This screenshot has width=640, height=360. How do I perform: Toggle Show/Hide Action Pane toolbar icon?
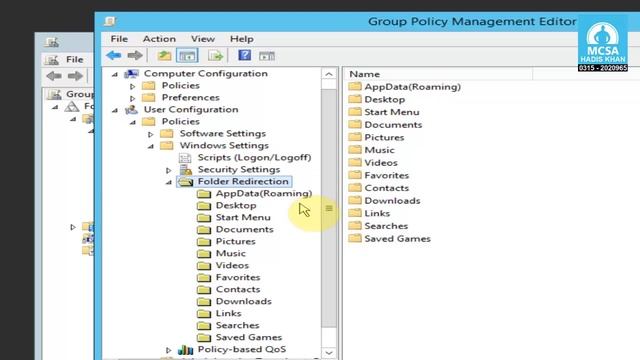click(267, 56)
